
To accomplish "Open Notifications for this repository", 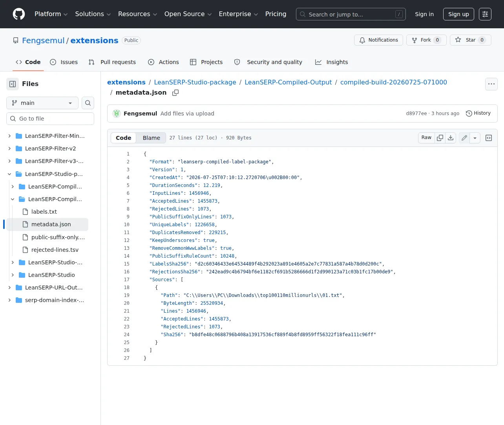I will coord(378,40).
